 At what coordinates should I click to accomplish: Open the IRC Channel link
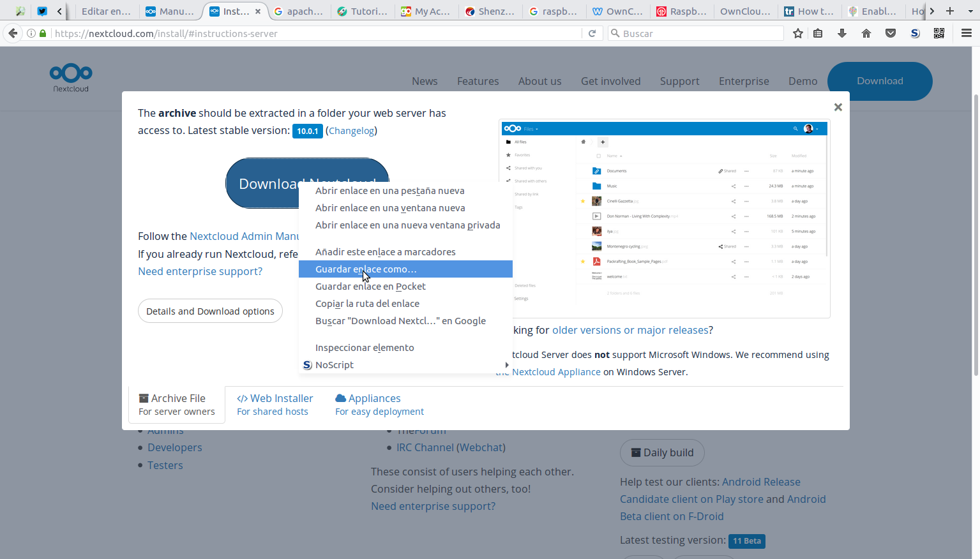click(425, 448)
